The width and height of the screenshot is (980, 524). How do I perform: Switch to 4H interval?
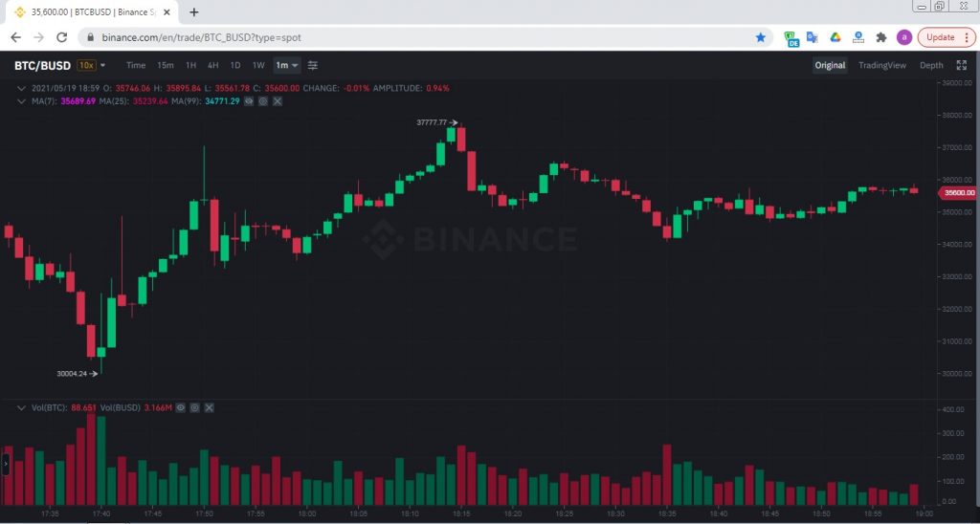click(213, 66)
